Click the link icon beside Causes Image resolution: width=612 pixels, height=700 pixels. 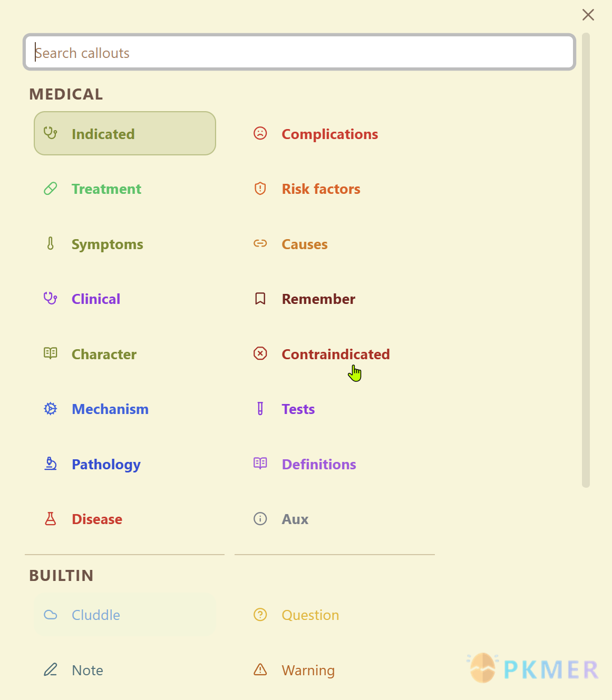pyautogui.click(x=260, y=243)
